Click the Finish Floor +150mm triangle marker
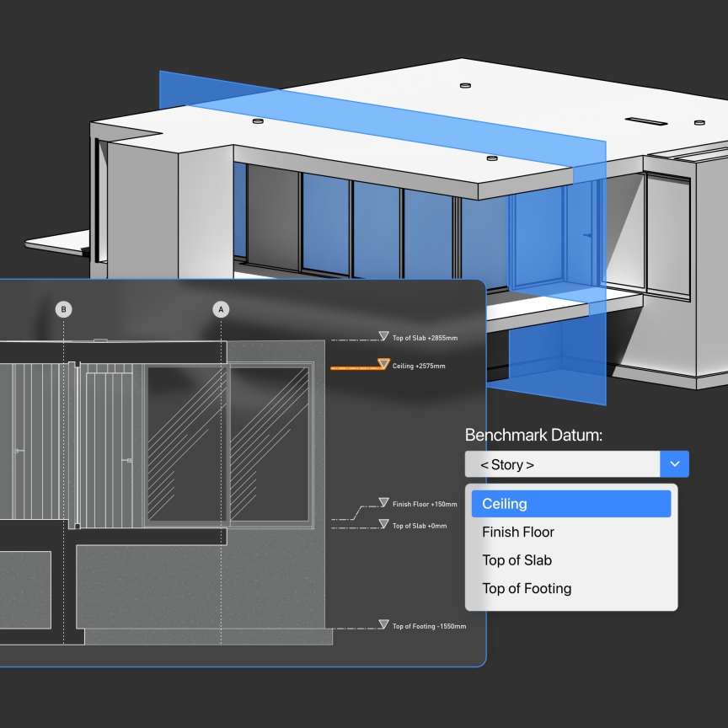Viewport: 728px width, 728px height. click(384, 503)
